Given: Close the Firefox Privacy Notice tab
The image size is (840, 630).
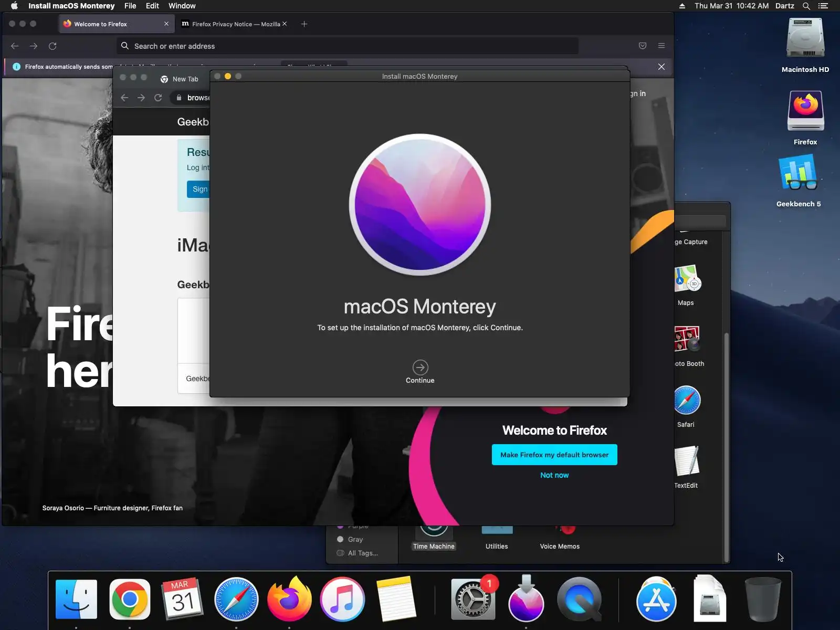Looking at the screenshot, I should coord(285,24).
